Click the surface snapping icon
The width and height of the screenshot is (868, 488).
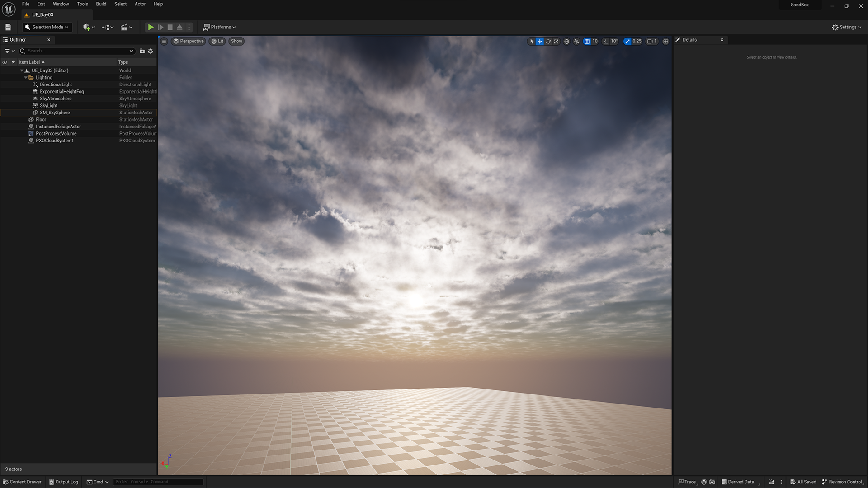(x=576, y=41)
